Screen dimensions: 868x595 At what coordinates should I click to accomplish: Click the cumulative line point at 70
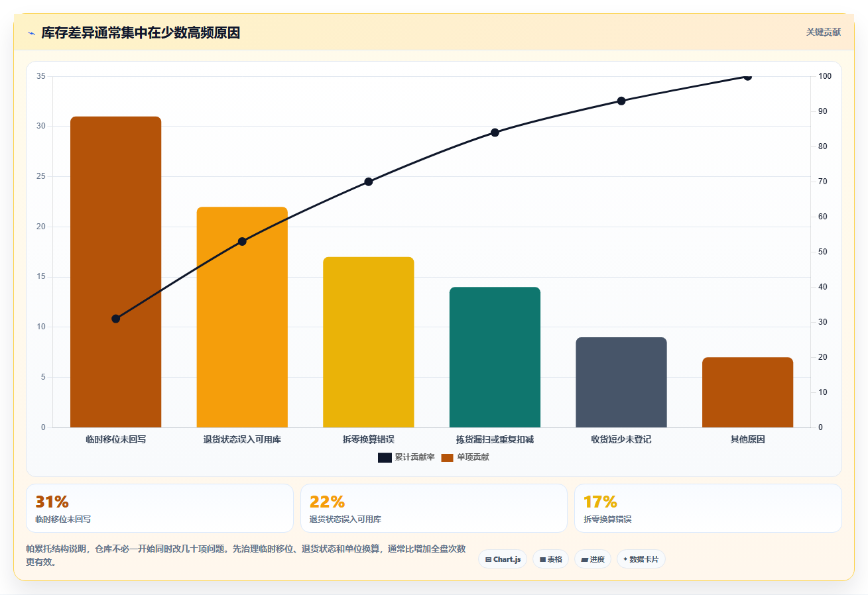click(x=369, y=182)
